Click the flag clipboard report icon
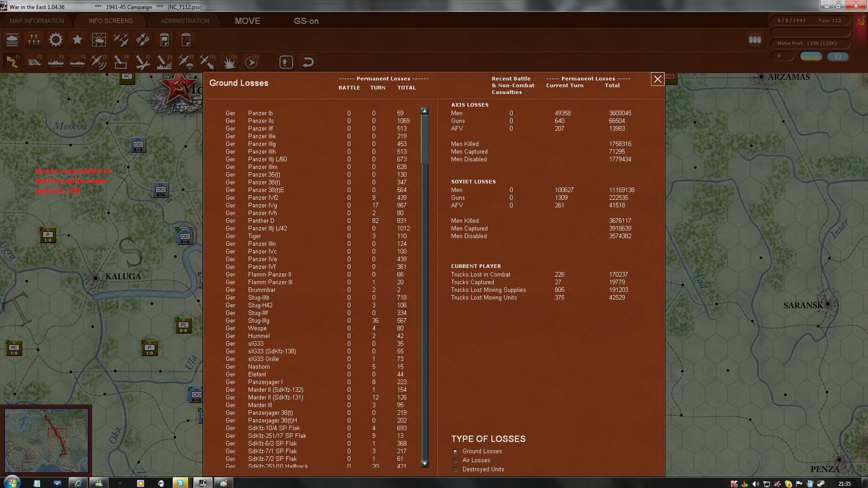This screenshot has height=488, width=868. tap(164, 40)
